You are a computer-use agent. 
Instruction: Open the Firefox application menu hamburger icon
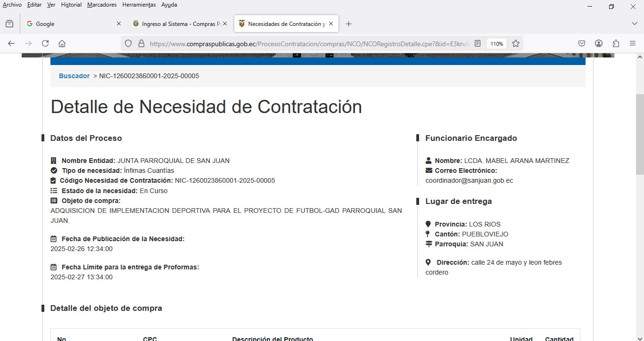tap(633, 43)
